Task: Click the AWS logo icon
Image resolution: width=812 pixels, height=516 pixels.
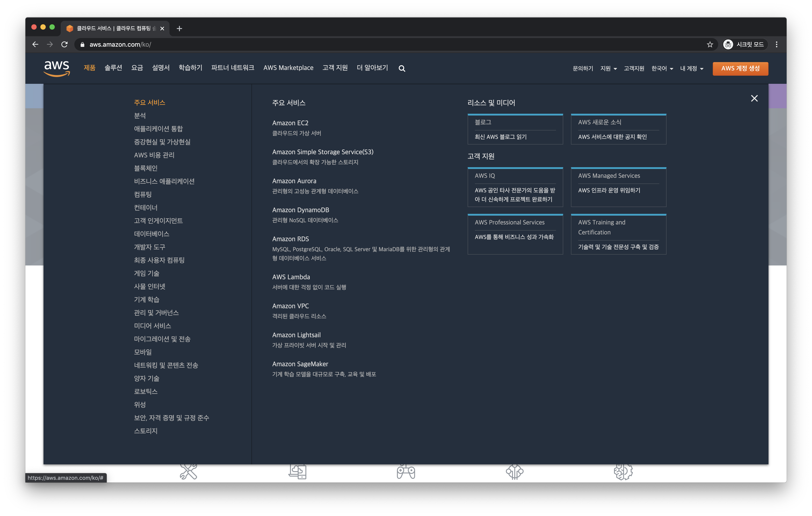Action: pos(57,68)
